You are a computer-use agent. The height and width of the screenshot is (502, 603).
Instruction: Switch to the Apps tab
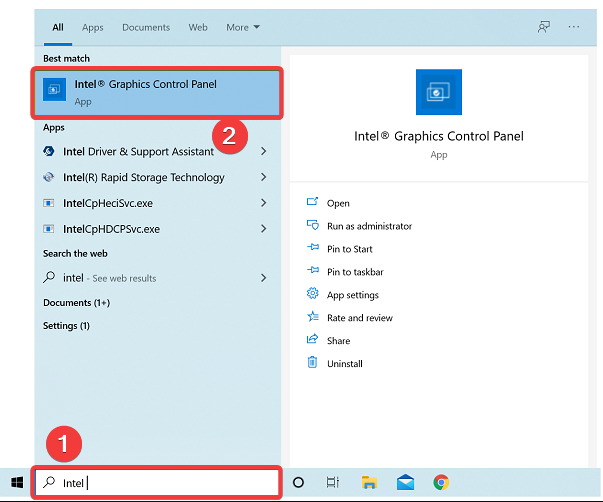(93, 27)
